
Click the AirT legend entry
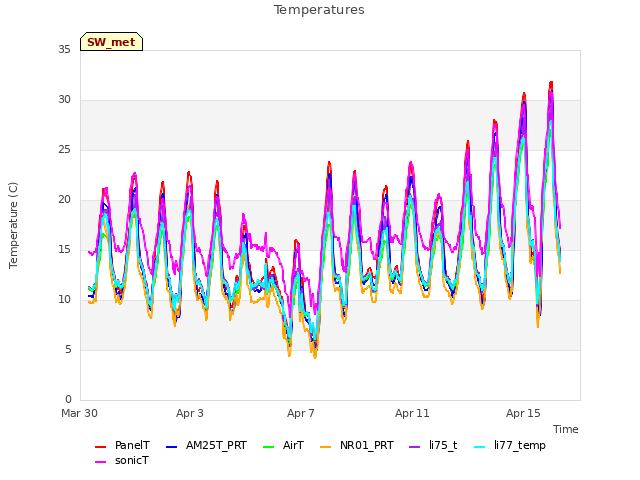(x=283, y=445)
